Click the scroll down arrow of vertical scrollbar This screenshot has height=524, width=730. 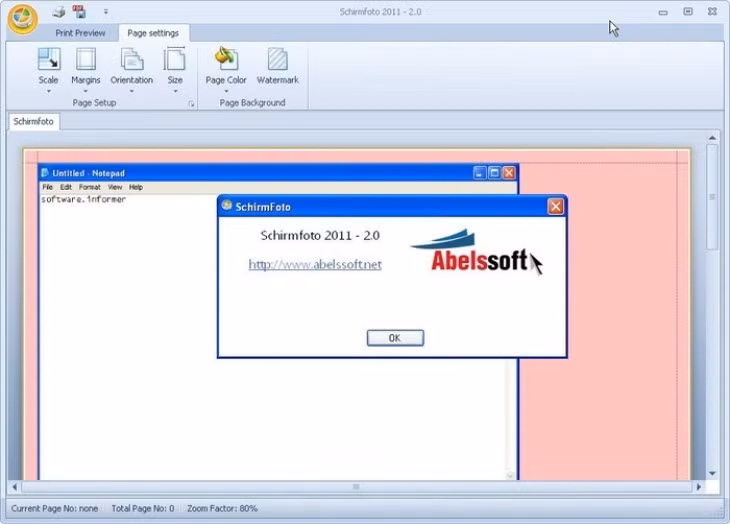click(712, 473)
